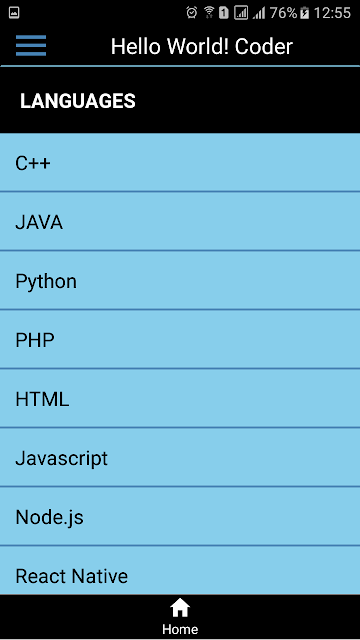The height and width of the screenshot is (640, 360).
Task: Open the hamburger menu icon
Action: (x=31, y=45)
